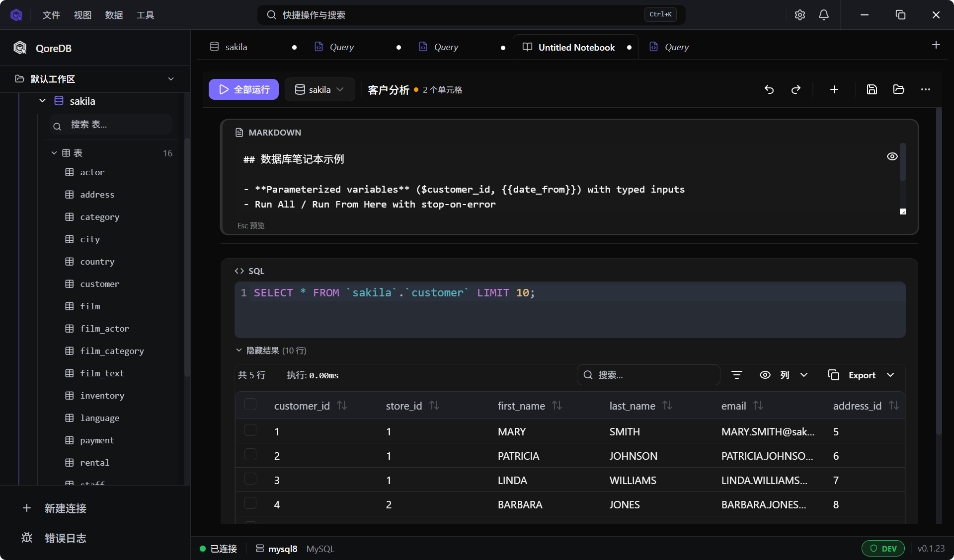Open the sakila database dropdown in the toolbar

click(x=319, y=89)
